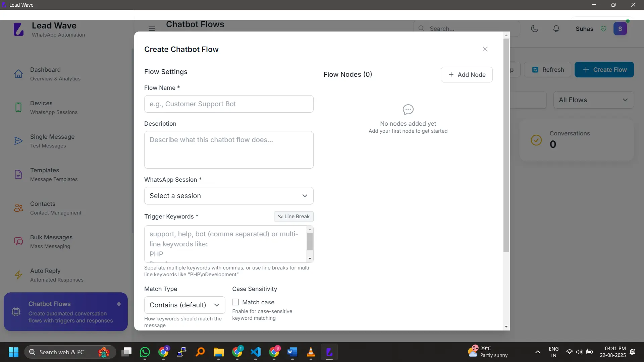This screenshot has height=362, width=644.
Task: Click the Conversations checkmark icon
Action: coord(536,140)
